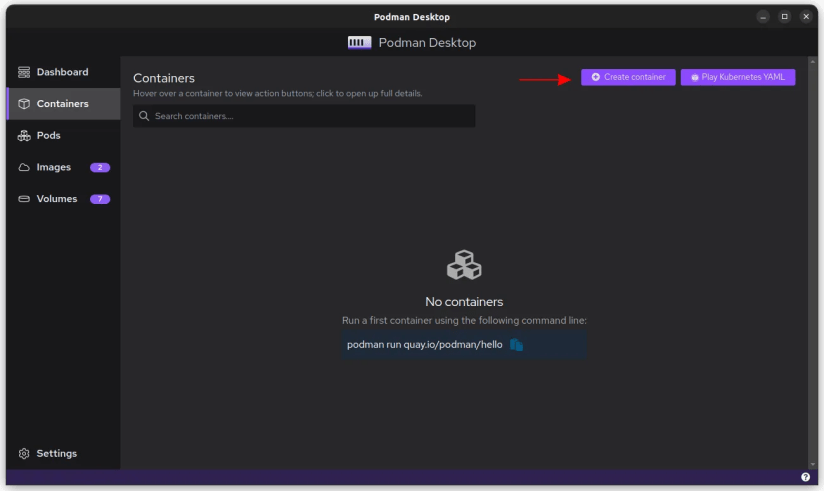Open the Dashboard page
This screenshot has height=491, width=824.
(63, 72)
